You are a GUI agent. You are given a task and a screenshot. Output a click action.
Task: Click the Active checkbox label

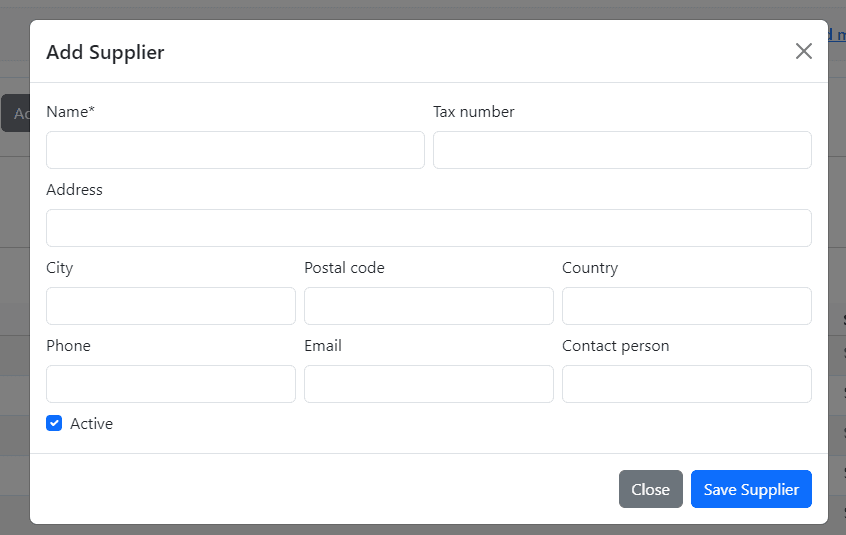pos(91,424)
